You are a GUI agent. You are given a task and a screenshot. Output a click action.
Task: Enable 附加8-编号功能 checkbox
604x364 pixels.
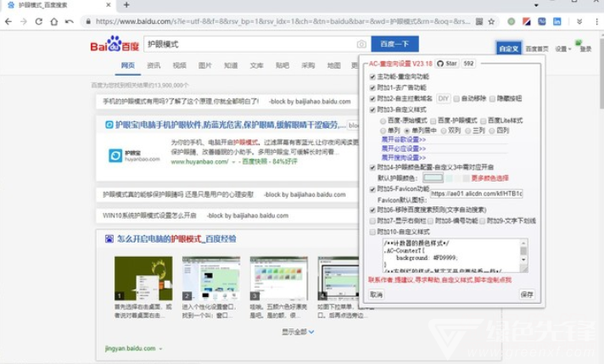pyautogui.click(x=430, y=221)
